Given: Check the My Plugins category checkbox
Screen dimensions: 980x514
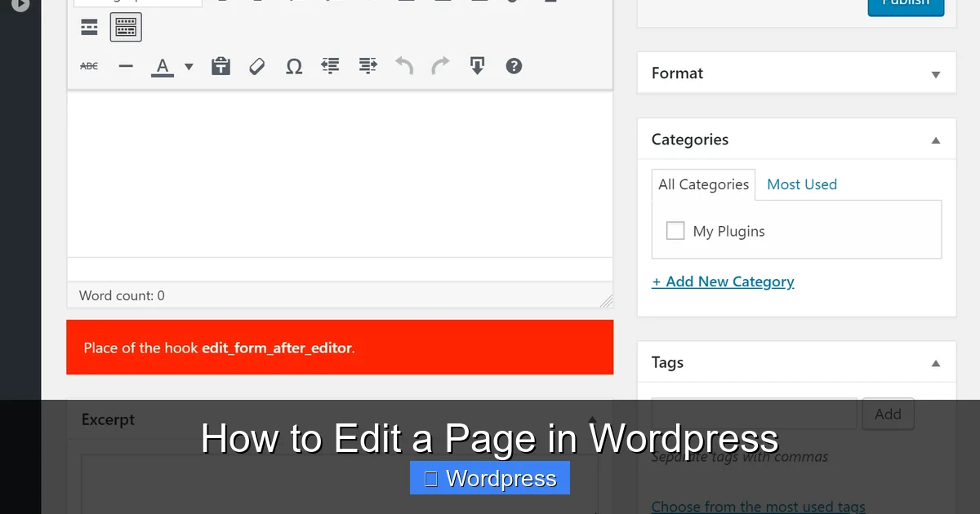Looking at the screenshot, I should [x=675, y=231].
